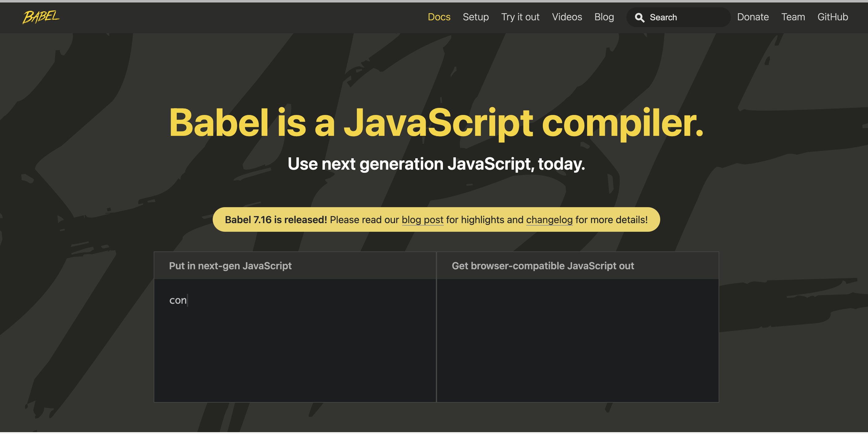Open the Videos page
The width and height of the screenshot is (868, 434).
point(567,17)
